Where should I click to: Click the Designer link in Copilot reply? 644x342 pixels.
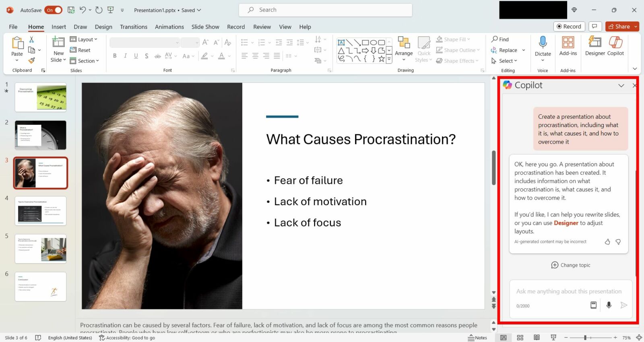(x=566, y=223)
